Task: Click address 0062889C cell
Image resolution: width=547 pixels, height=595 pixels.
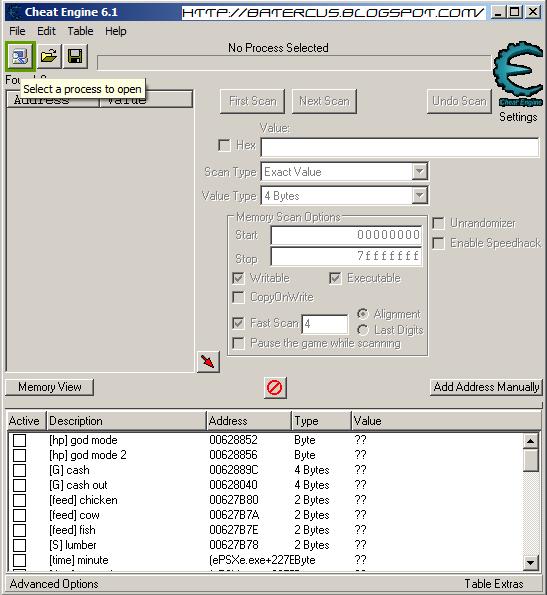Action: tap(234, 470)
